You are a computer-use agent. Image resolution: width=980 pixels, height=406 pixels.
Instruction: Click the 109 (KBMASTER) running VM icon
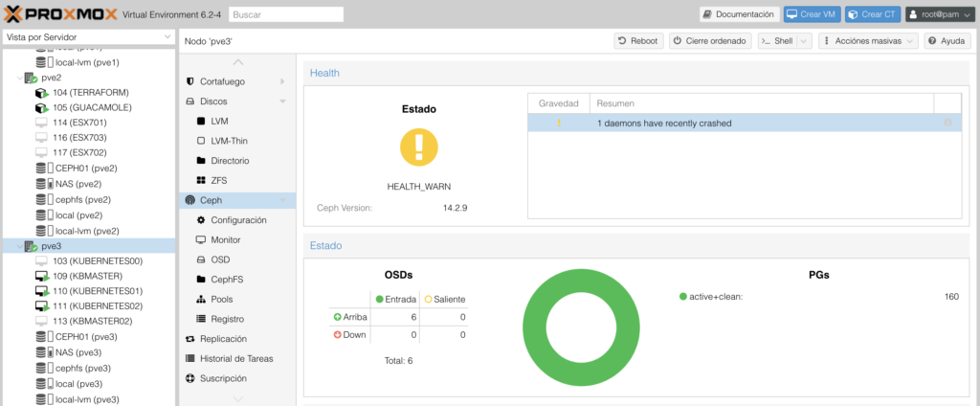point(42,276)
